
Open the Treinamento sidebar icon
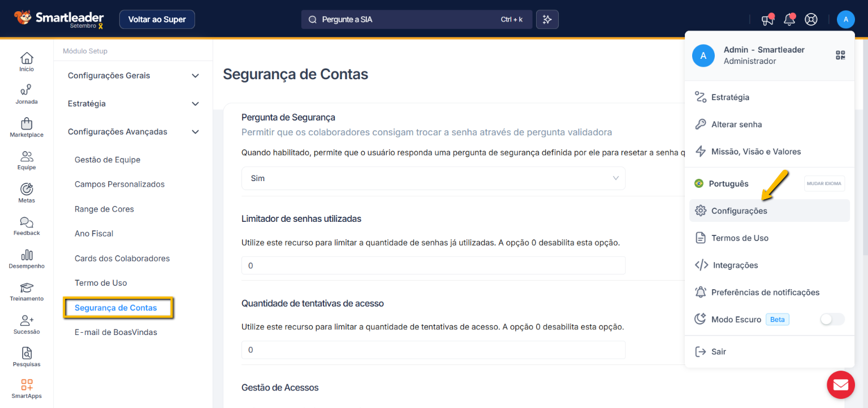pos(27,291)
